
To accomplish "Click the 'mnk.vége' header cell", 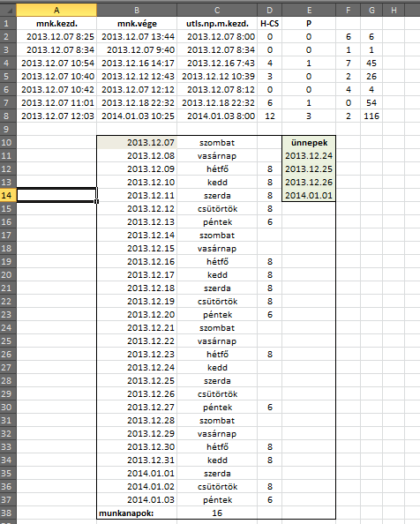I will pos(137,24).
